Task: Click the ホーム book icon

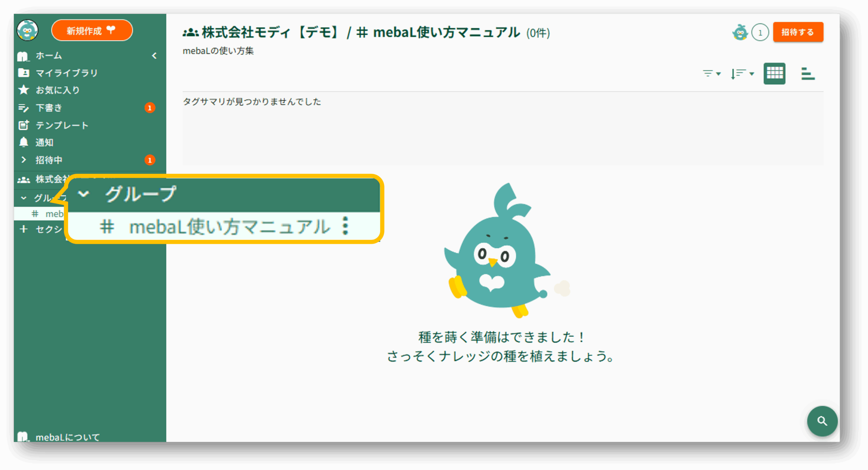Action: pos(23,56)
